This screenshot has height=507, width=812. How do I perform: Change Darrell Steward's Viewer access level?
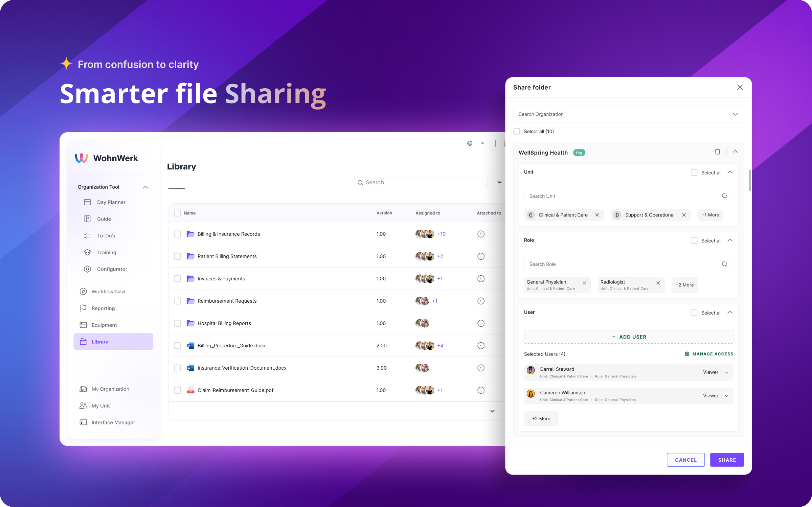(x=715, y=372)
